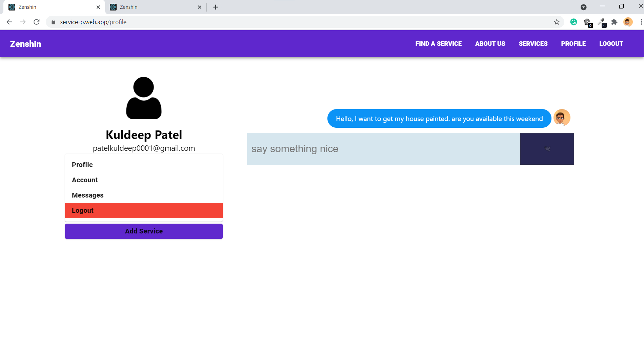Viewport: 644px width, 349px height.
Task: Click the Kuldeep Patel name heading
Action: pyautogui.click(x=144, y=135)
